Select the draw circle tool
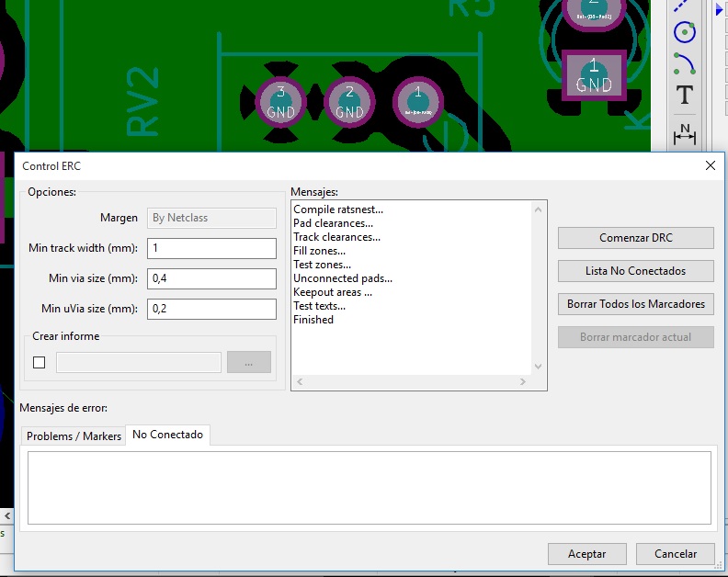This screenshot has height=577, width=728. tap(685, 32)
